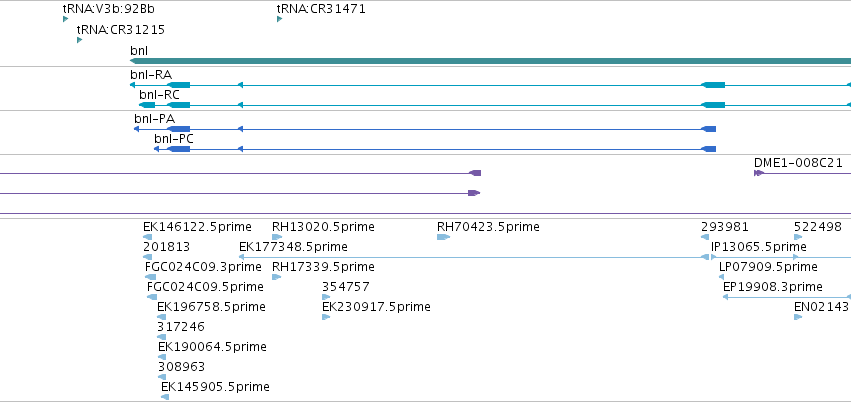Select the EN02143 EST marker
Viewport: 851px width, 402px height.
[x=798, y=317]
